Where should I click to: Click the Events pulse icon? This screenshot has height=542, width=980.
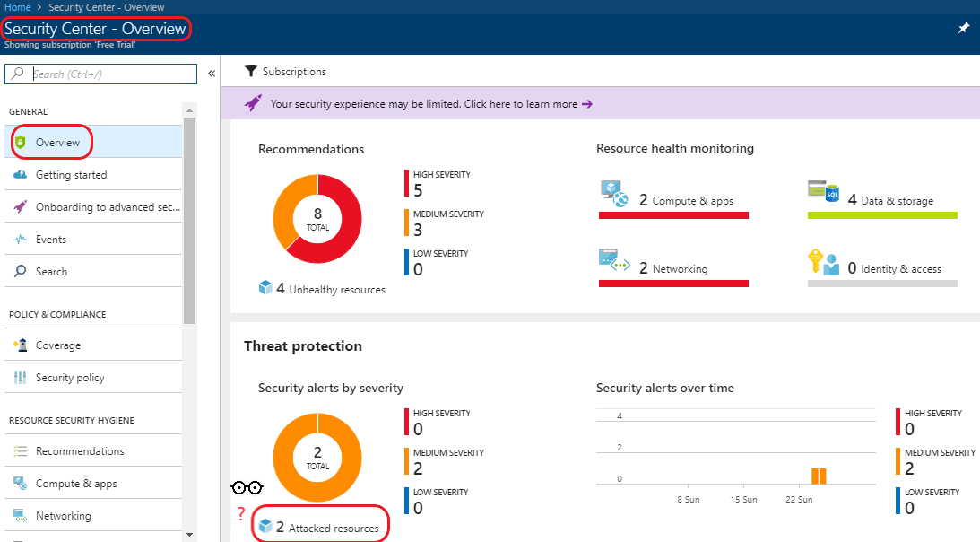(x=21, y=239)
